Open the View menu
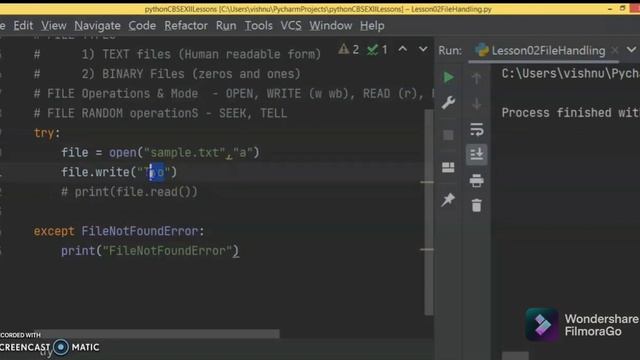This screenshot has height=360, width=640. 53,26
